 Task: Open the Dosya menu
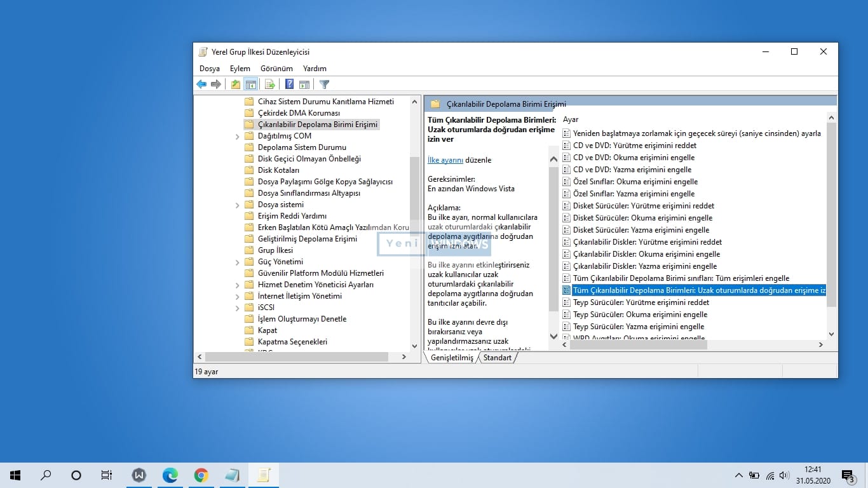click(210, 69)
